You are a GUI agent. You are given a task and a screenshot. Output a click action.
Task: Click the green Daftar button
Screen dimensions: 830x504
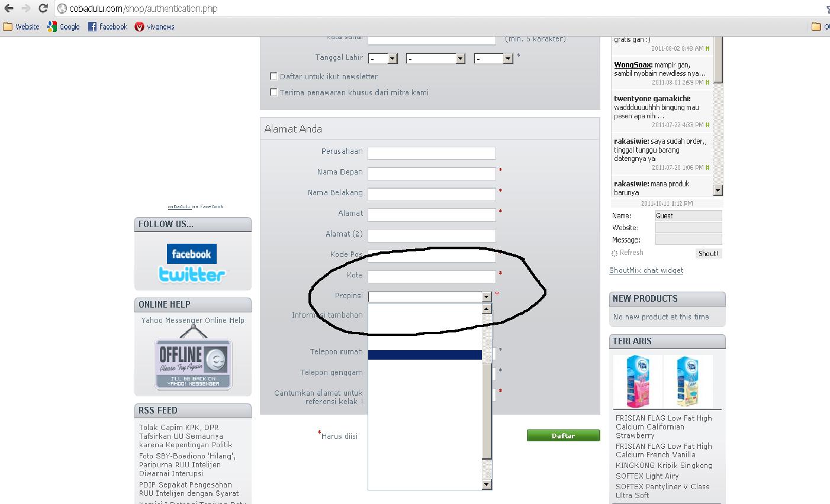click(x=563, y=435)
